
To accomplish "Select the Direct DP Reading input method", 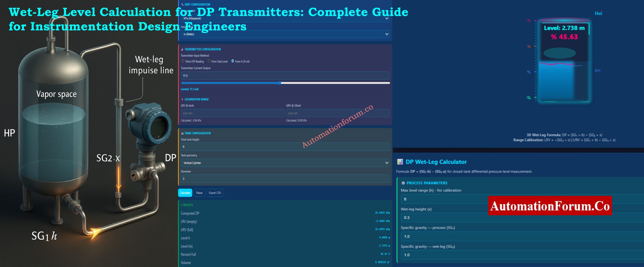I will [183, 61].
